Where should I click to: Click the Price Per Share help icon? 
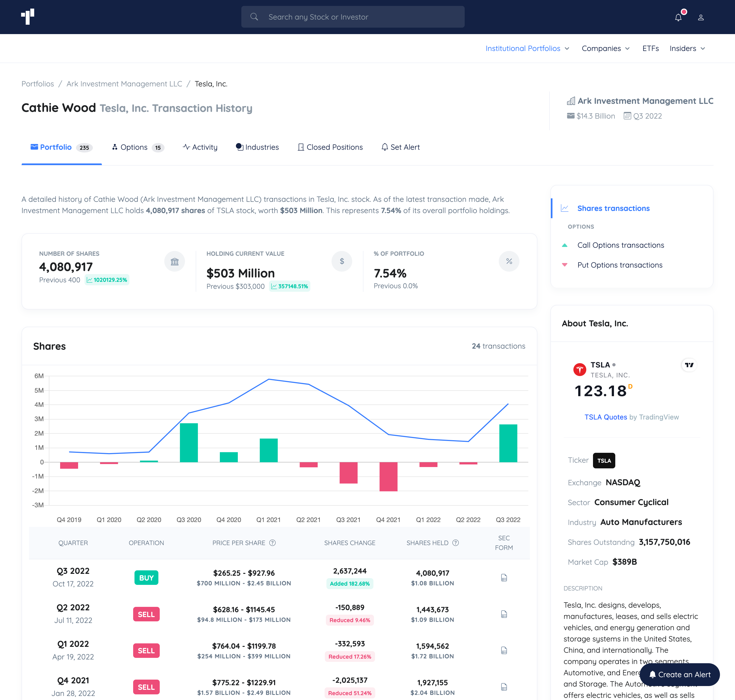click(272, 543)
